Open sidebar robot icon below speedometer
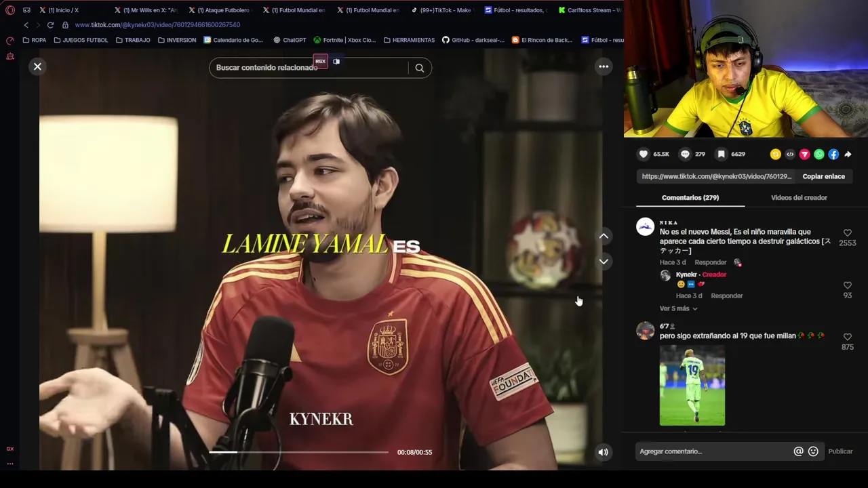Screen dimensions: 868x488 10,56
